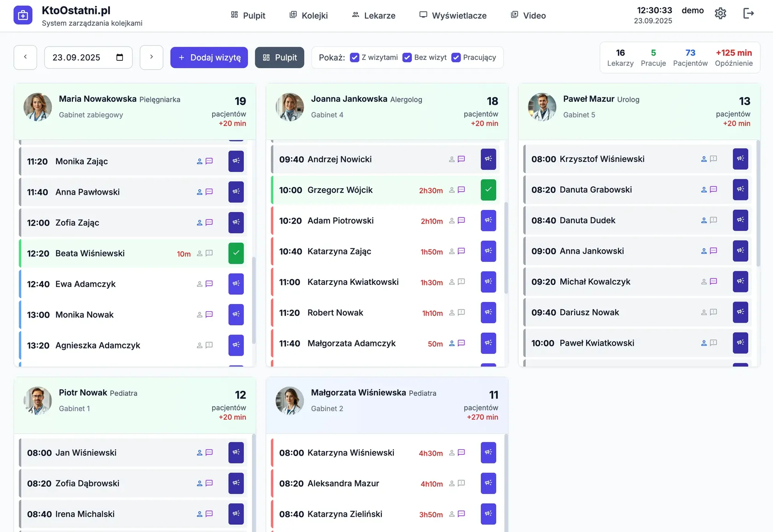Click Joanna Jankowska's avatar photo
773x532 pixels.
pyautogui.click(x=290, y=107)
